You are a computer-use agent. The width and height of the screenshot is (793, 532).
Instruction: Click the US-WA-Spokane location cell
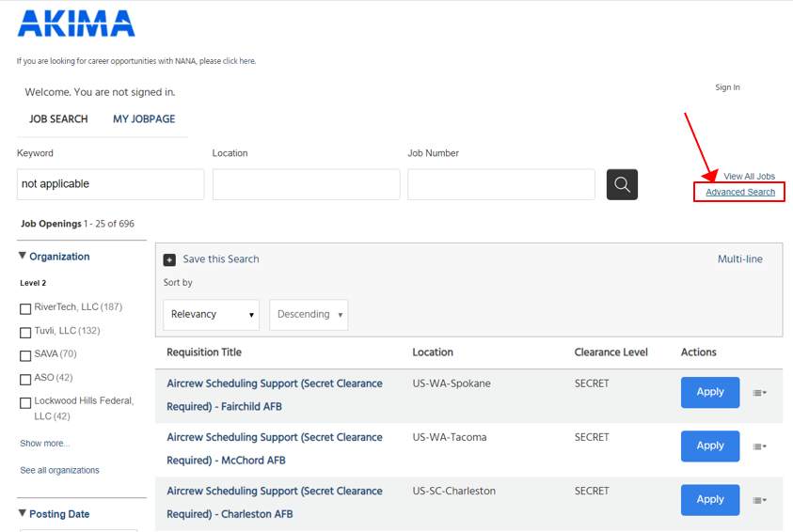pyautogui.click(x=452, y=383)
